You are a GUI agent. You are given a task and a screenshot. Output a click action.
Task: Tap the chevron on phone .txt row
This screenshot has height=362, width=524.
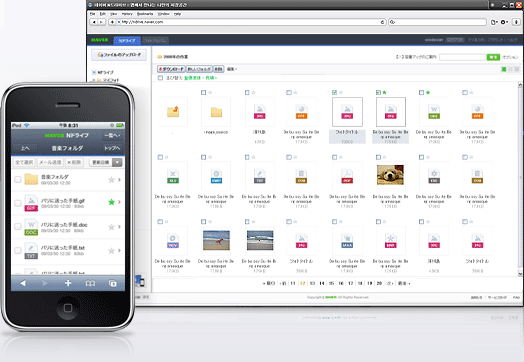(x=119, y=250)
